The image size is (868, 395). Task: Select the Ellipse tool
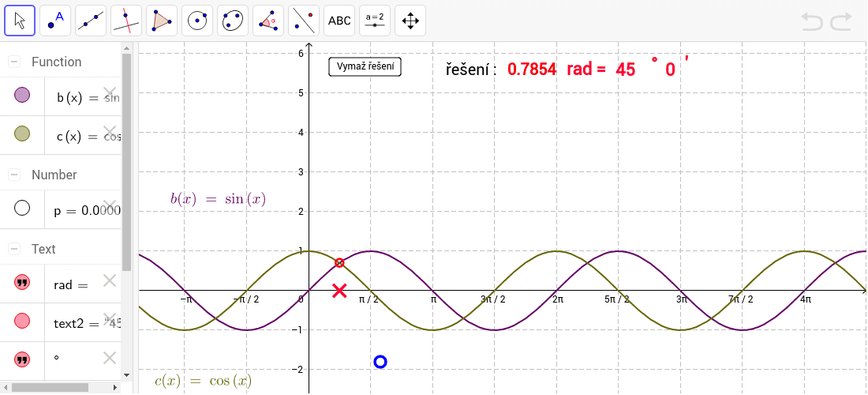[x=233, y=21]
